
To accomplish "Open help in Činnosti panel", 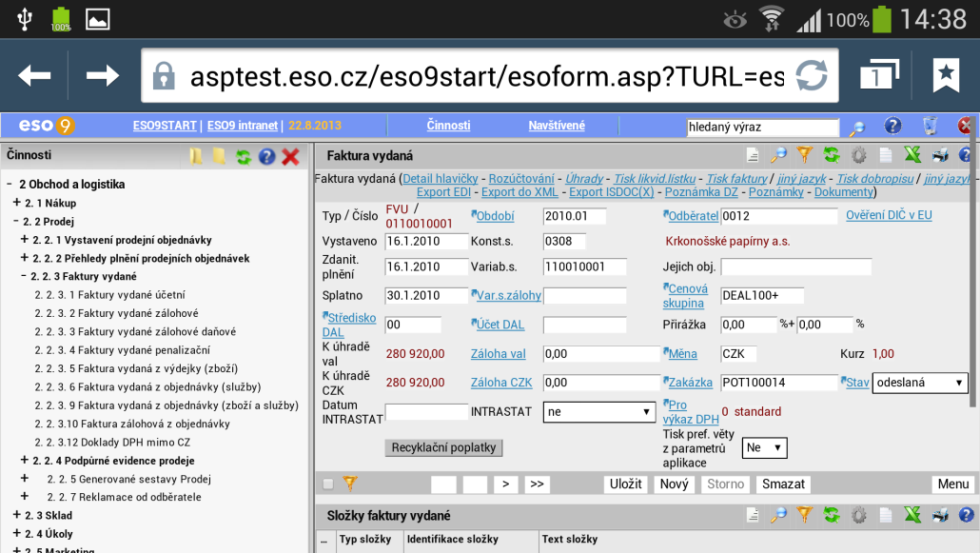I will (x=266, y=157).
